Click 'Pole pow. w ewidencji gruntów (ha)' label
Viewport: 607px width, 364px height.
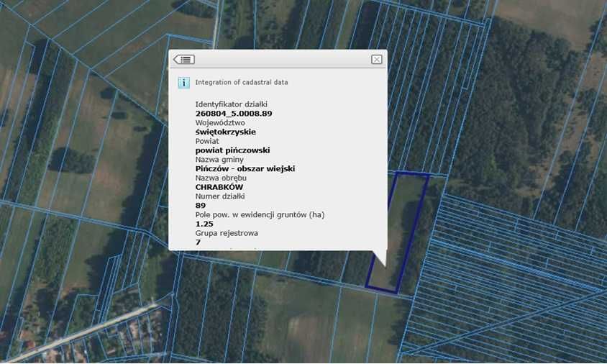tap(260, 215)
